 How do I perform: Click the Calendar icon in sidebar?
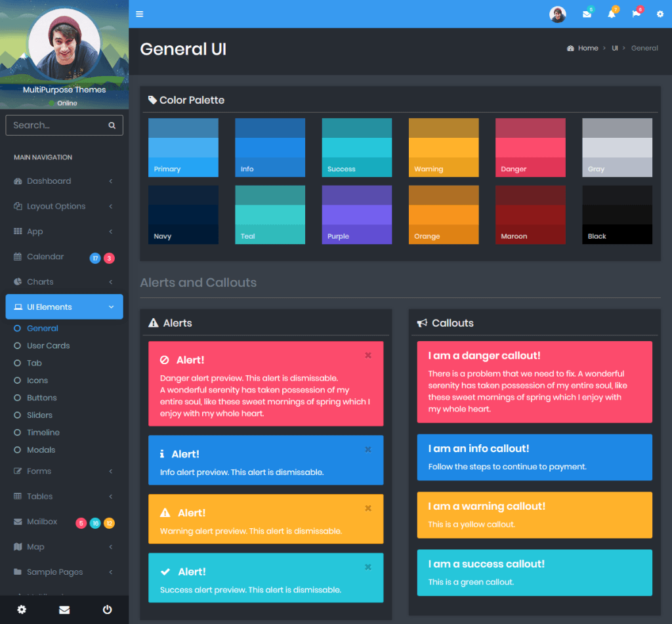[x=18, y=257]
